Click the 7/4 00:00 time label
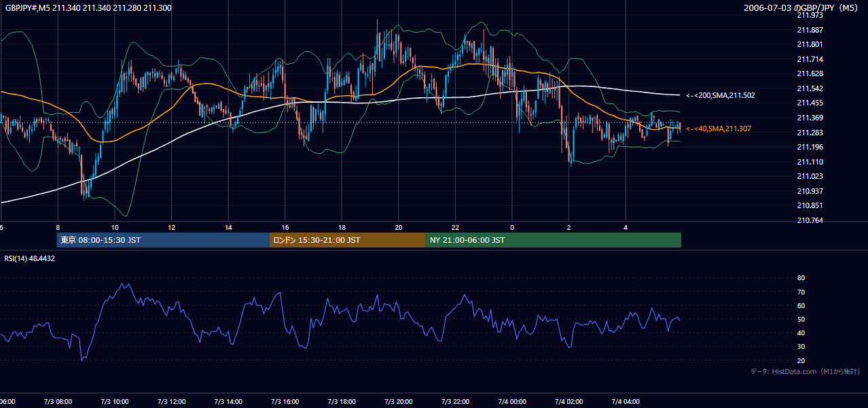Viewport: 868px width, 408px height. (x=512, y=402)
